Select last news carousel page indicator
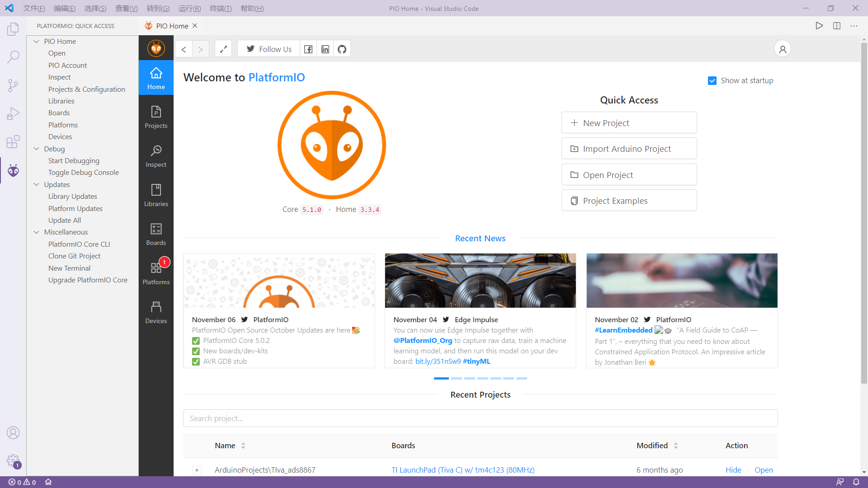Screen dimensions: 868x488 tap(522, 378)
